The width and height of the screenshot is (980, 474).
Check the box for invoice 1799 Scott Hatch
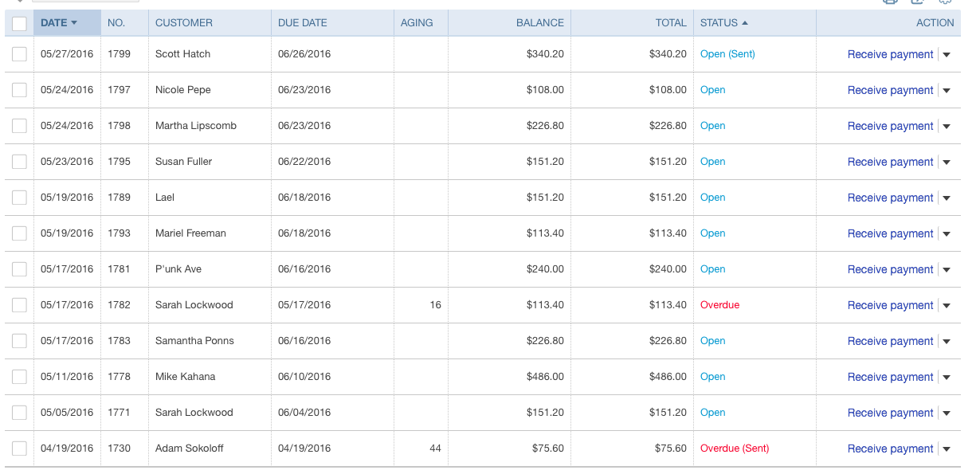tap(20, 54)
